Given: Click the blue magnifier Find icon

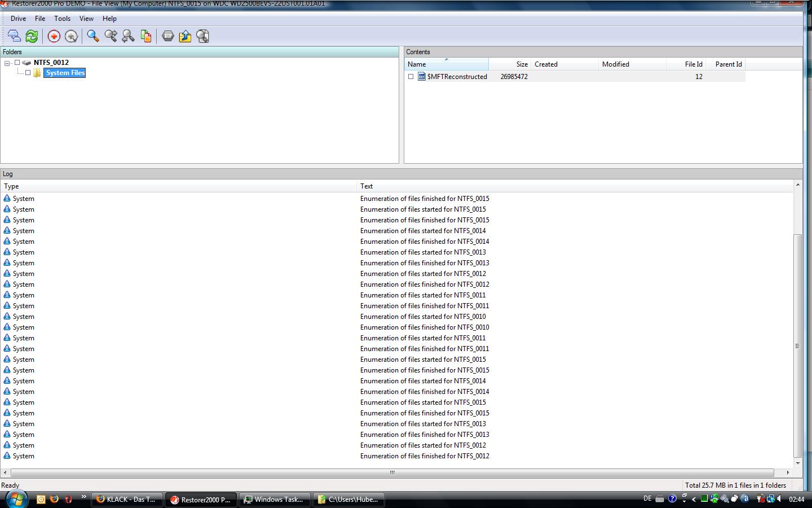Looking at the screenshot, I should click(x=93, y=36).
